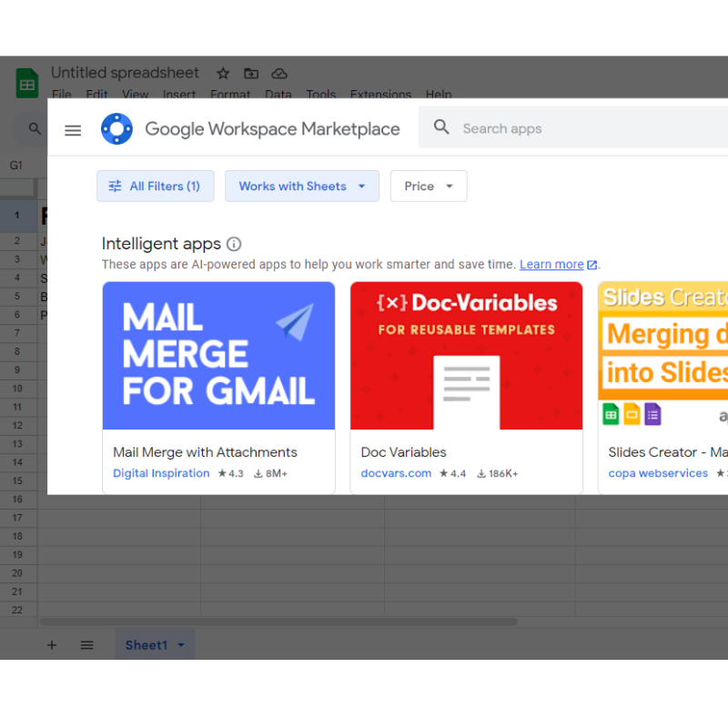The width and height of the screenshot is (728, 728).
Task: Click the 4.3 star rating of Mail Merge
Action: 231,473
